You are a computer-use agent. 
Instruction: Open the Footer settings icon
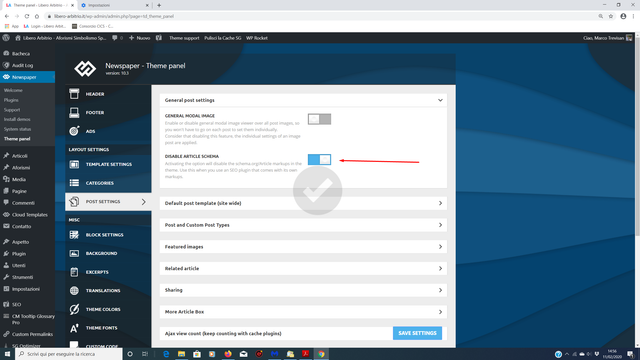pyautogui.click(x=74, y=112)
